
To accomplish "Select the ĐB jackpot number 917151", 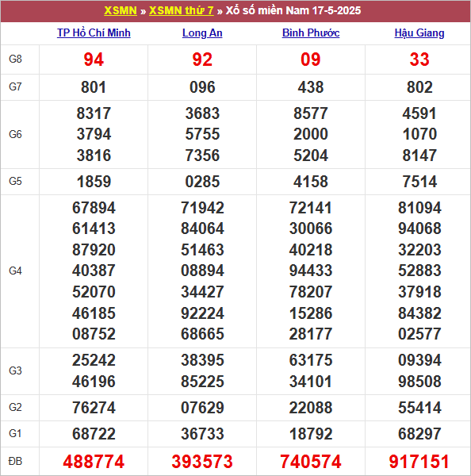I will click(x=419, y=462).
